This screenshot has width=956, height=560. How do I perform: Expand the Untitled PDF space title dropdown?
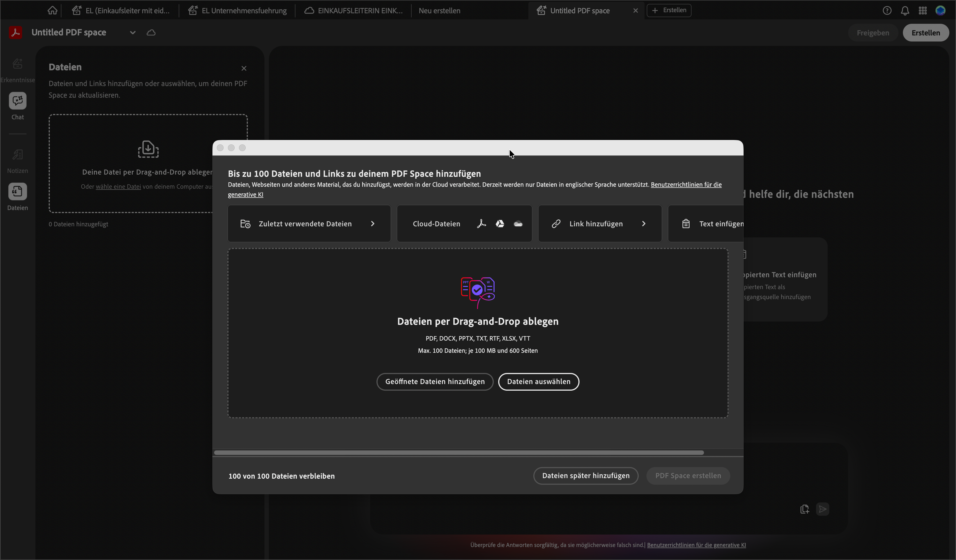point(133,33)
